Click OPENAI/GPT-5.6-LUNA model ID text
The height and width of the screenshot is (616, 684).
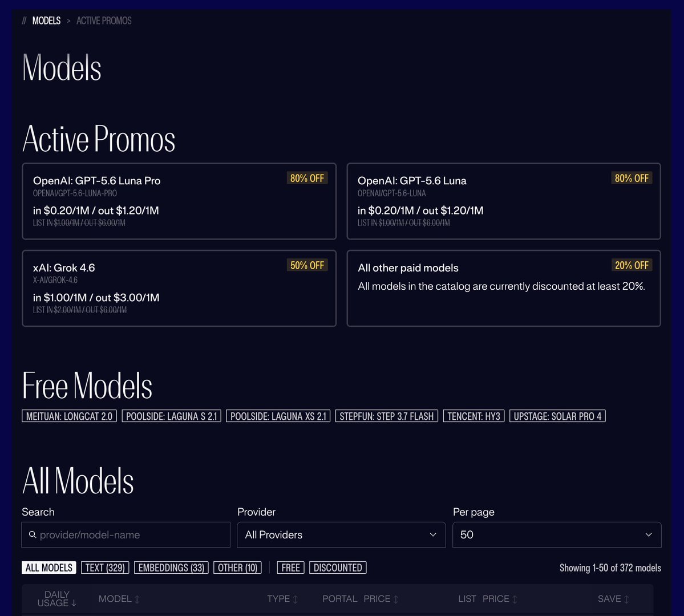click(x=392, y=193)
